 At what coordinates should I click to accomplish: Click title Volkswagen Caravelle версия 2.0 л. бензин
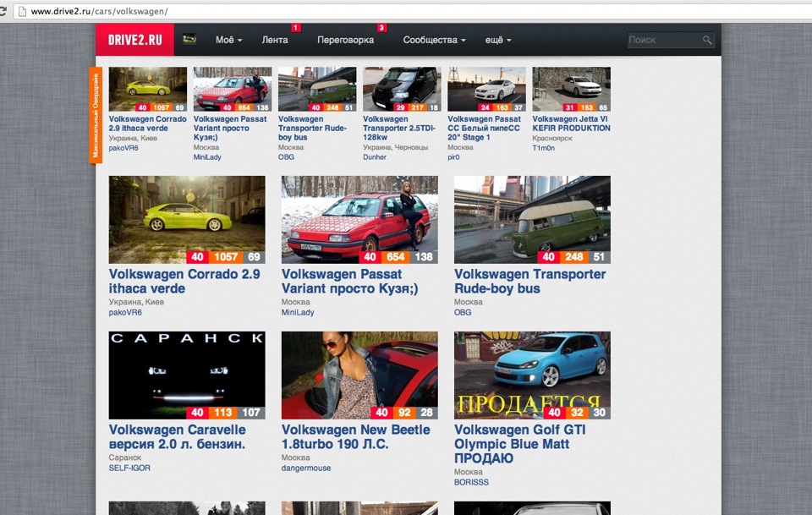click(x=177, y=437)
